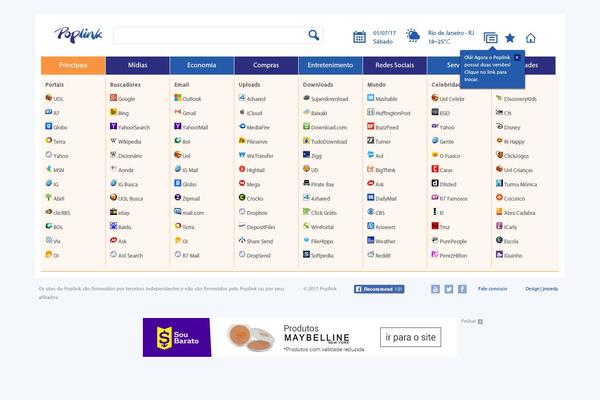Open the Mídias tab

point(137,65)
